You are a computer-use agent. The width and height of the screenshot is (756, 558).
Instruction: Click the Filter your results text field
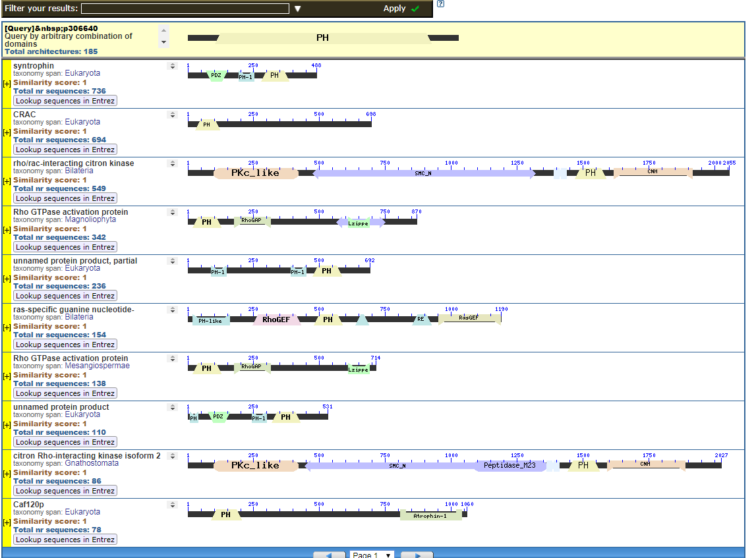(x=185, y=9)
